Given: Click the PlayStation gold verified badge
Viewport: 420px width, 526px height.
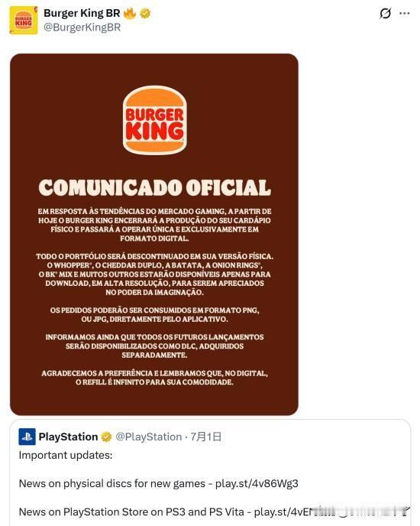Looking at the screenshot, I should click(x=106, y=437).
